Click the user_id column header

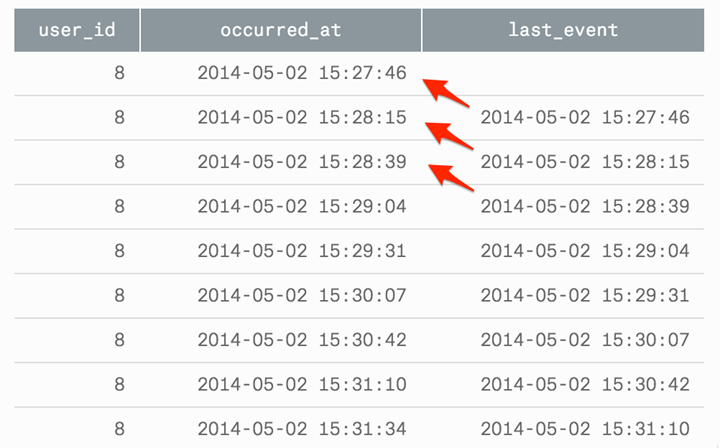(77, 30)
